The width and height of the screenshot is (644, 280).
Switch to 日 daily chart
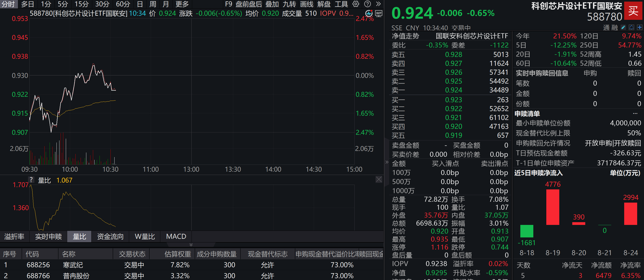click(x=140, y=4)
